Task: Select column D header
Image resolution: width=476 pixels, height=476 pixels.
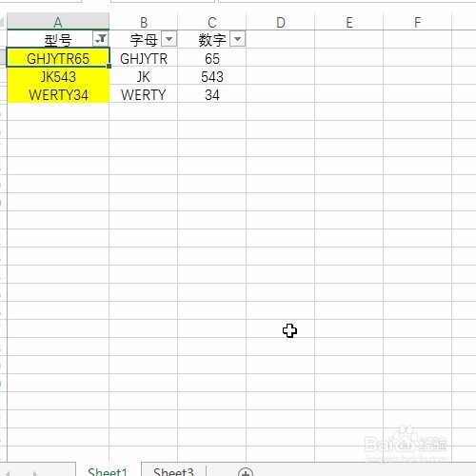Action: click(x=281, y=22)
